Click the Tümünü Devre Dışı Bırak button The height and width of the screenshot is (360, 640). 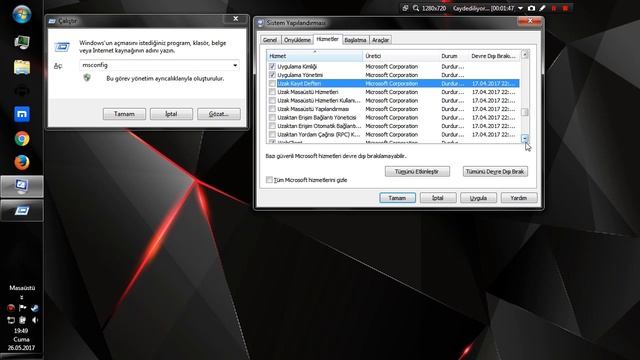[x=495, y=171]
